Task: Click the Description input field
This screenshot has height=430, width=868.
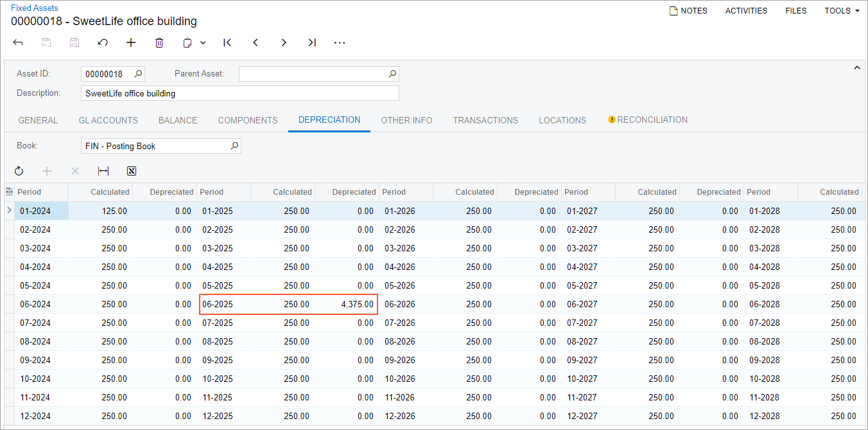Action: (x=239, y=93)
